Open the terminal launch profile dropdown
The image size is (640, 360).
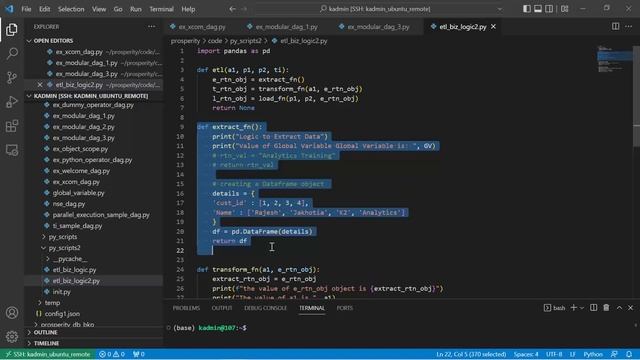click(x=582, y=308)
